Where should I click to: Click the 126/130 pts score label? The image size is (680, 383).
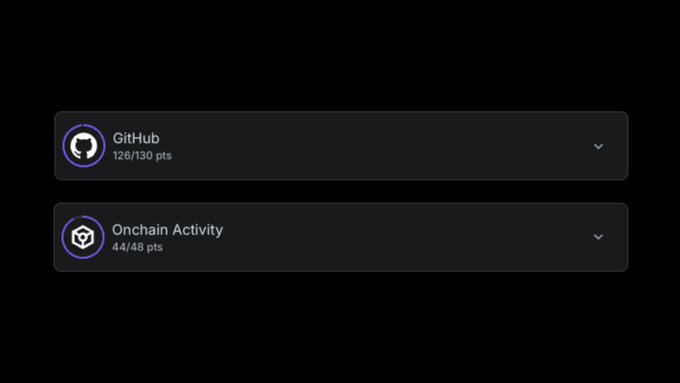[142, 156]
